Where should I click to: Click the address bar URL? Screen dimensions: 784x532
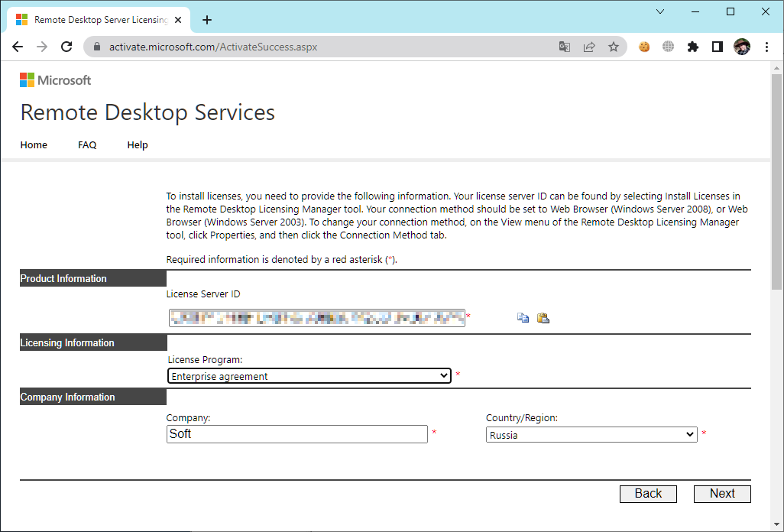click(x=213, y=47)
